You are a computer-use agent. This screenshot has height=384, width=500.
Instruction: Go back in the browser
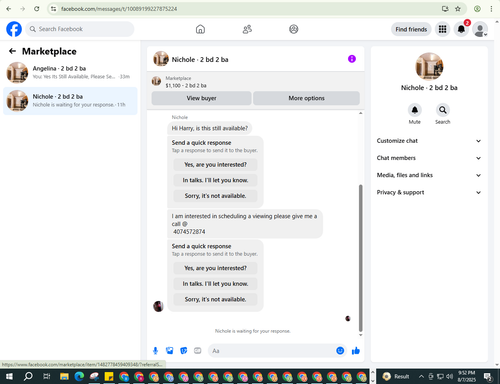[9, 9]
